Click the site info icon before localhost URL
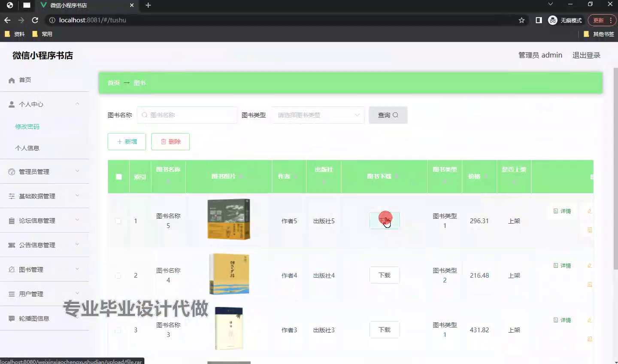Viewport: 618px width, 364px height. (x=52, y=20)
